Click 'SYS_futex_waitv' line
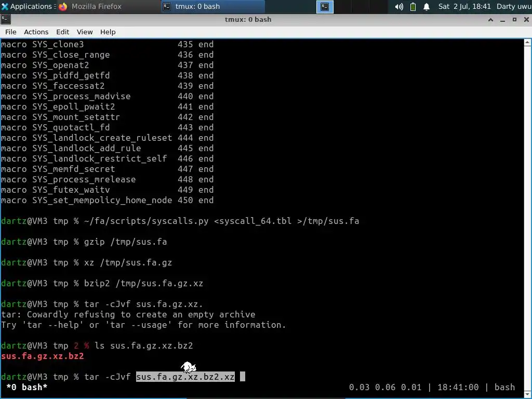 107,190
